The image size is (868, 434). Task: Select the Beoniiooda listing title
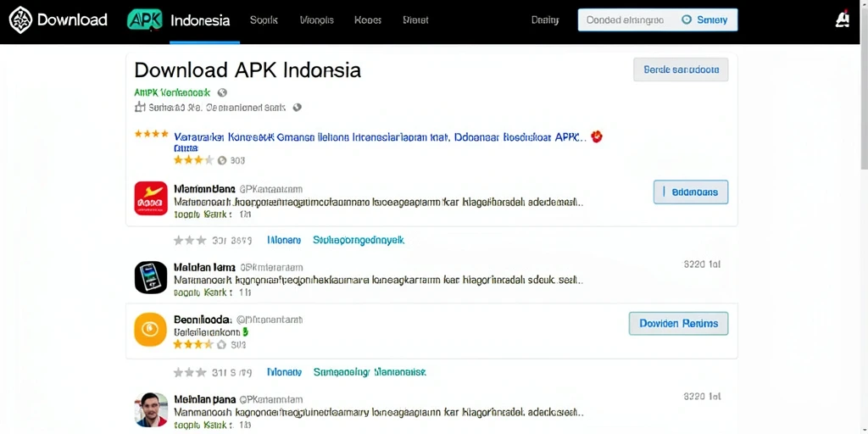click(203, 320)
